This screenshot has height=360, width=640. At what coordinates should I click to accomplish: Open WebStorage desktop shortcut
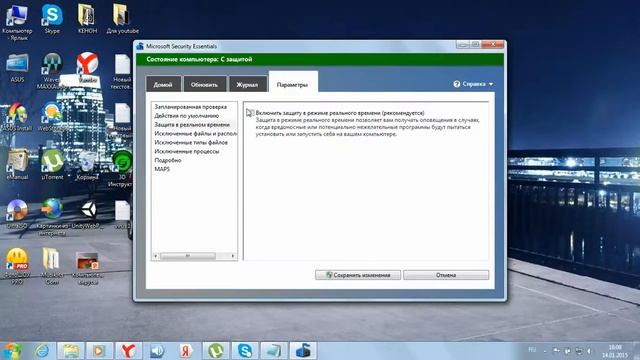[52, 116]
